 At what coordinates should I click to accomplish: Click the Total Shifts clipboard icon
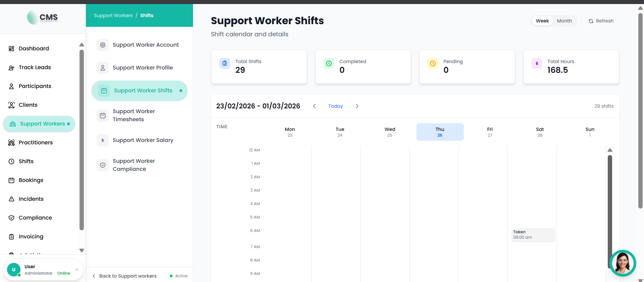[x=225, y=63]
